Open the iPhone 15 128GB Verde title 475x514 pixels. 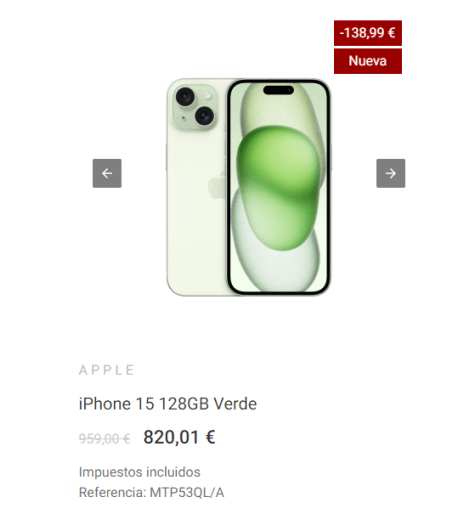click(168, 404)
